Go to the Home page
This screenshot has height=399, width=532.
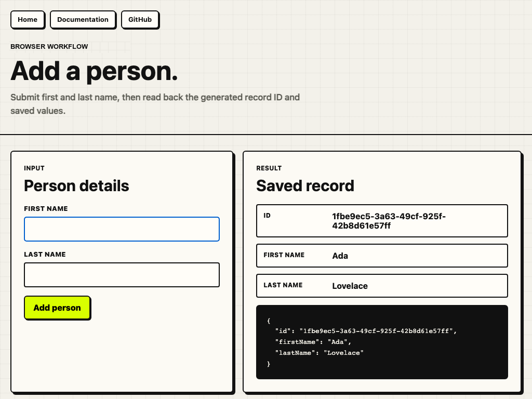28,20
